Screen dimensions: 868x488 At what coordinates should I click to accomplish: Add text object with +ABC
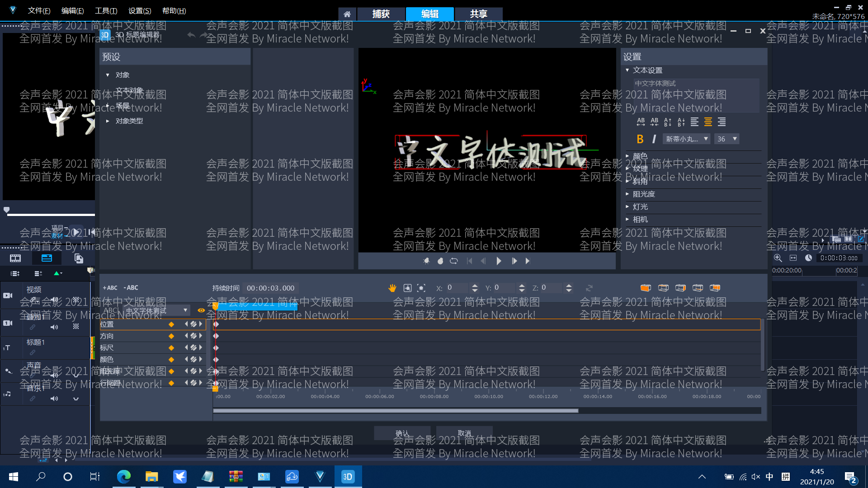coord(110,288)
